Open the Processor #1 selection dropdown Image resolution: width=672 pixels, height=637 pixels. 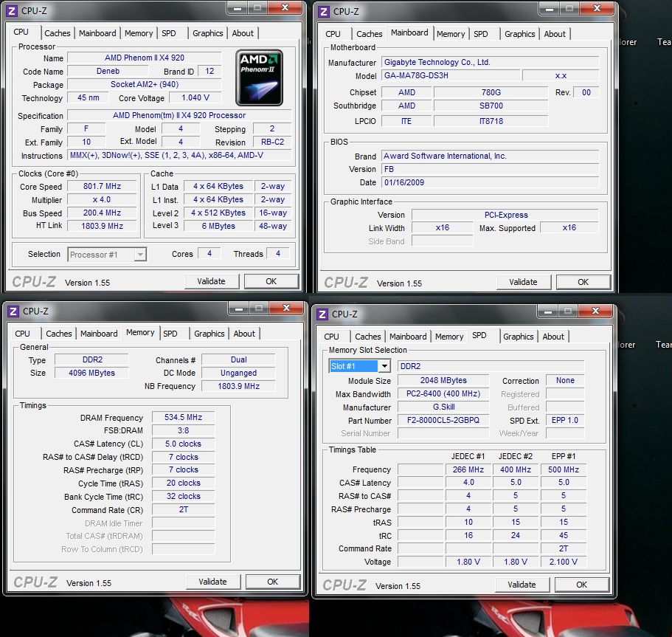tap(107, 255)
